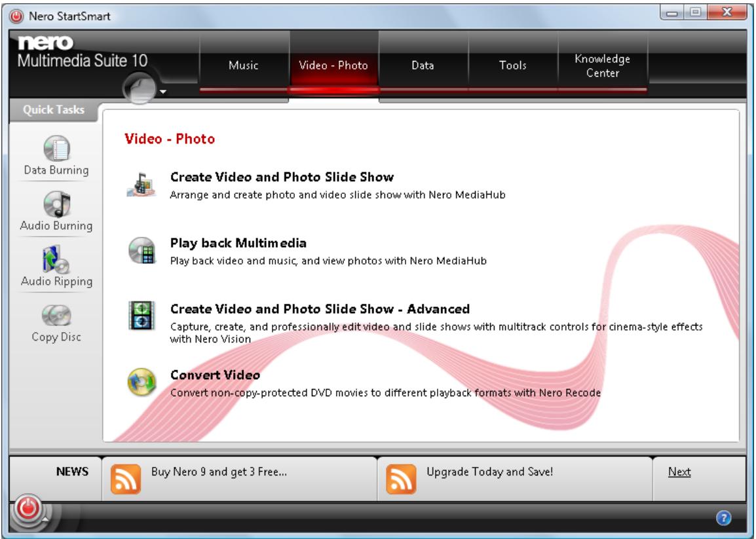The width and height of the screenshot is (756, 539).
Task: Click the red power button icon
Action: 28,508
